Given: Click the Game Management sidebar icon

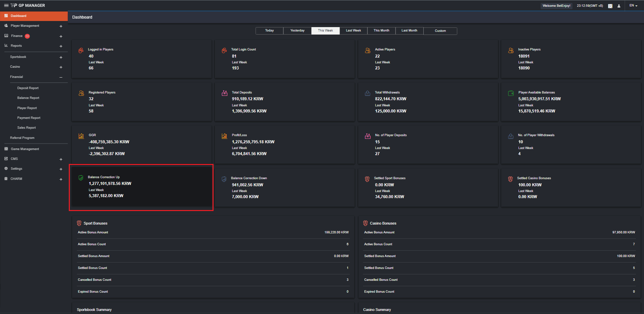Looking at the screenshot, I should point(6,149).
